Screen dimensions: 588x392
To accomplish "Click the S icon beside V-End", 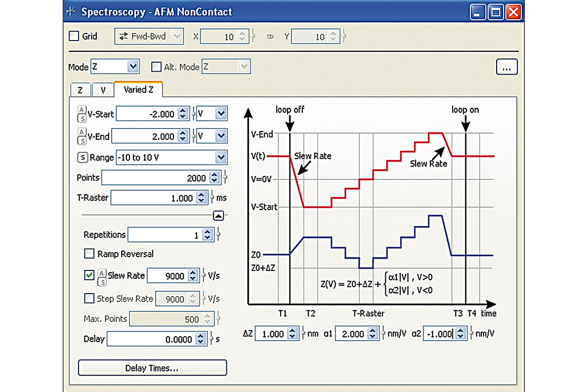I will (82, 140).
